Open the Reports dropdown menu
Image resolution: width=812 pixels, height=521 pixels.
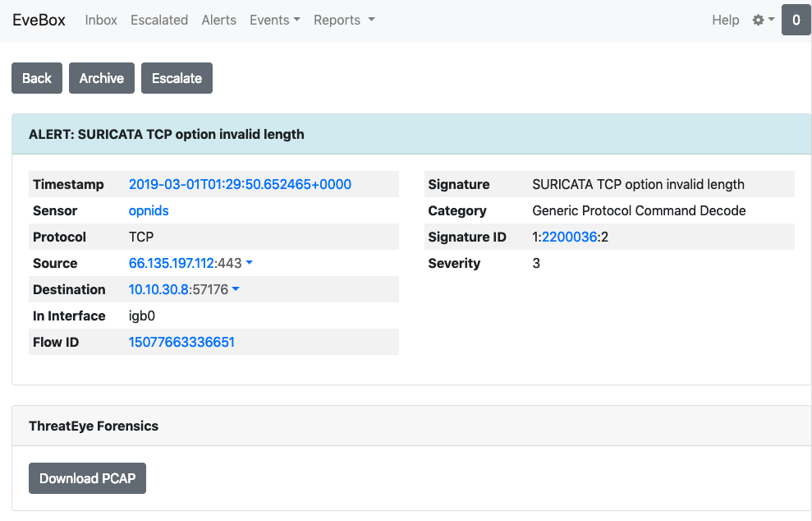(x=344, y=21)
